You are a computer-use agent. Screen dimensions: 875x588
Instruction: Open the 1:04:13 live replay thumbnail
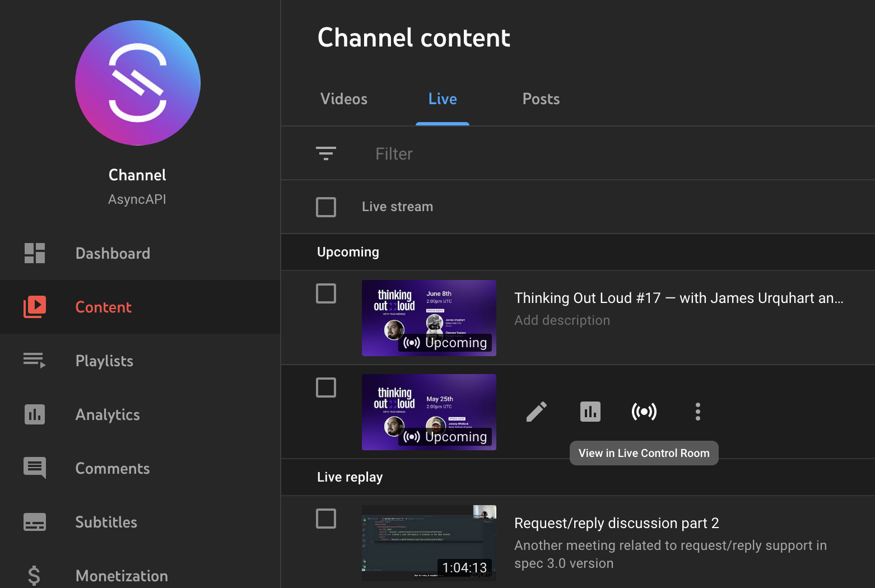429,543
